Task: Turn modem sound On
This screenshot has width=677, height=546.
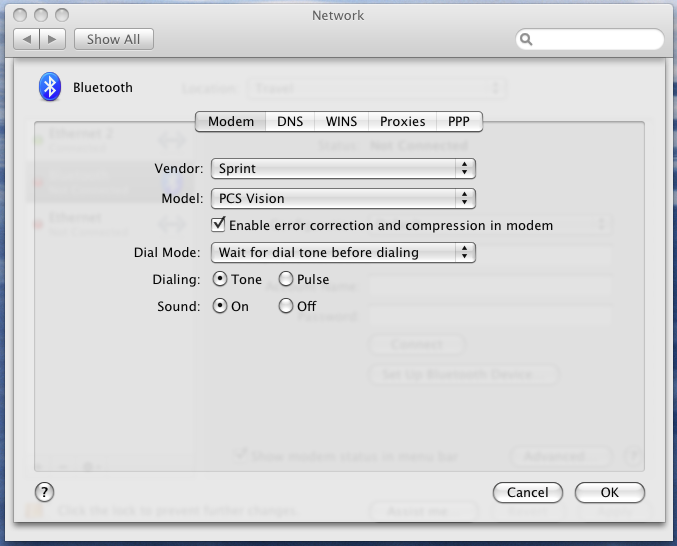Action: [x=220, y=306]
